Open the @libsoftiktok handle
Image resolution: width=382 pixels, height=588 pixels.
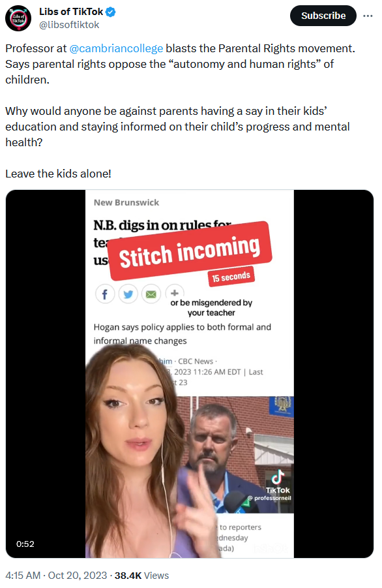pos(69,25)
